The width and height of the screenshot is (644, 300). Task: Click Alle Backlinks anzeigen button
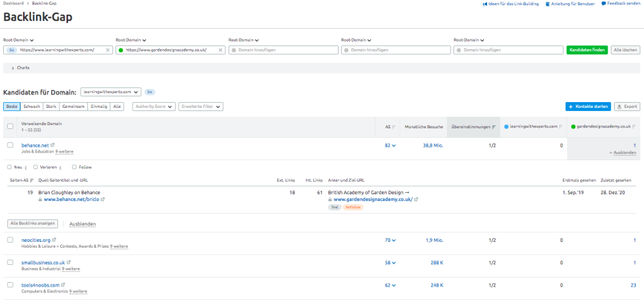pyautogui.click(x=33, y=223)
